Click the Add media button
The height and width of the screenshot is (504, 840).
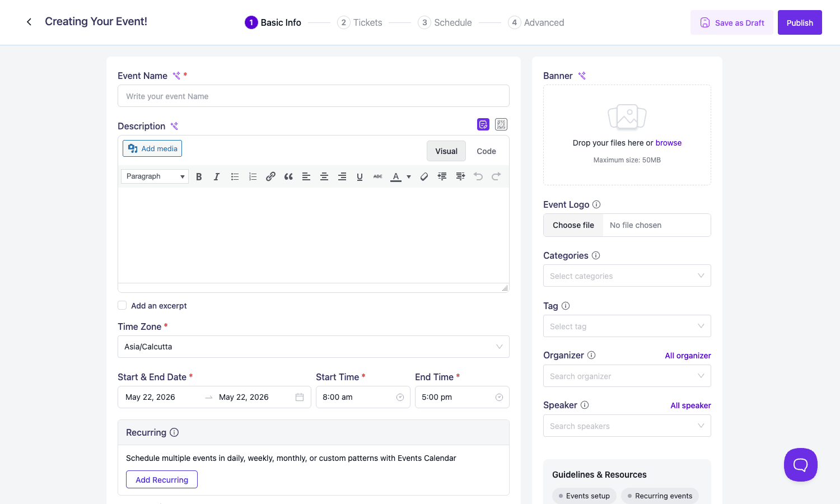(x=152, y=148)
